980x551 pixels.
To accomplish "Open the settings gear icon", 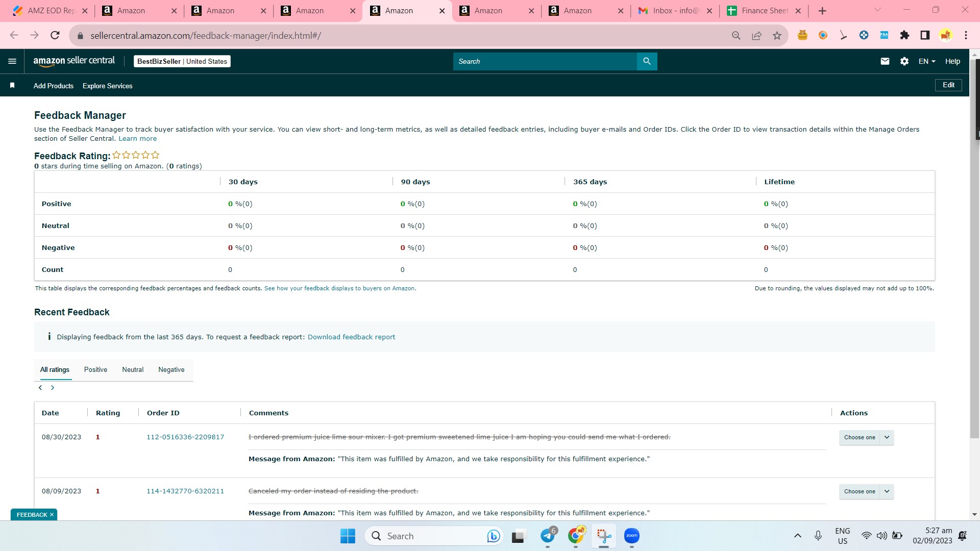I will 904,61.
